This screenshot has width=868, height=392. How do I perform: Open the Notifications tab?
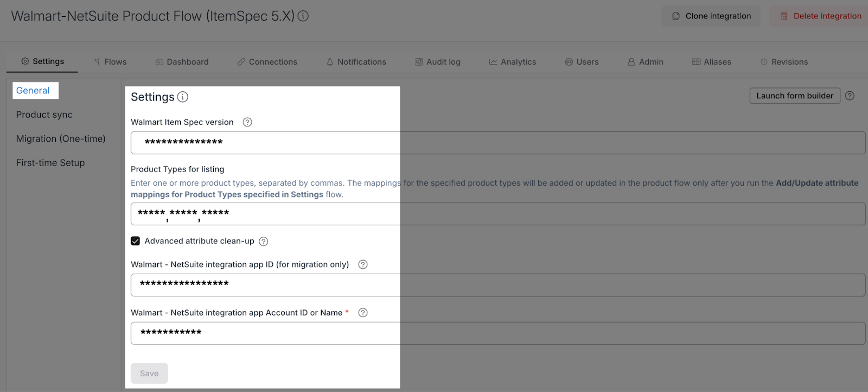pyautogui.click(x=356, y=62)
